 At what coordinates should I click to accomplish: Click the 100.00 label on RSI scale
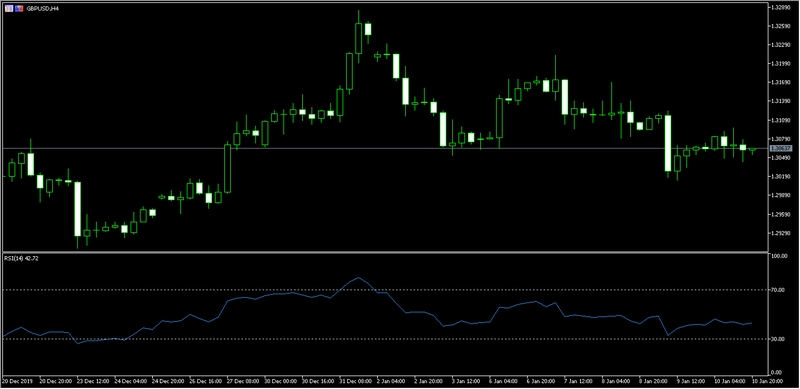pos(779,257)
